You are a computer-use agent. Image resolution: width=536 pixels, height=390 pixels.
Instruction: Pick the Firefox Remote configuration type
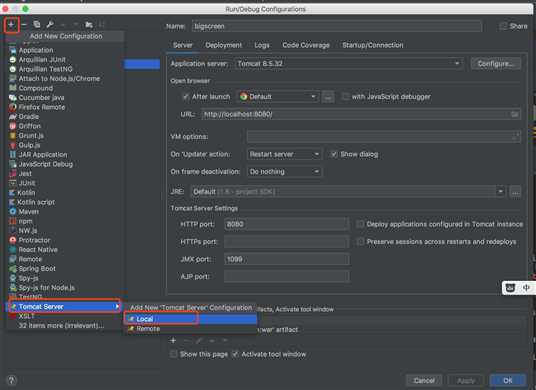[42, 107]
